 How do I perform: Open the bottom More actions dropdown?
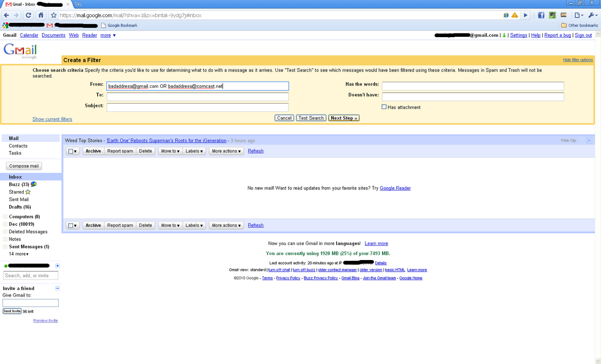click(226, 226)
